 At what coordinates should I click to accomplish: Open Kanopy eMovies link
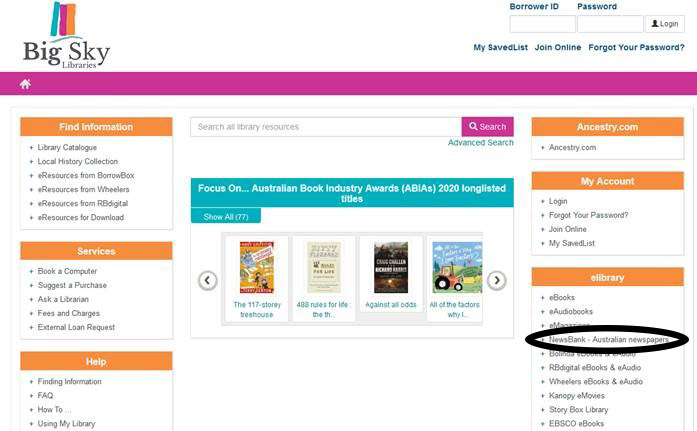(577, 396)
